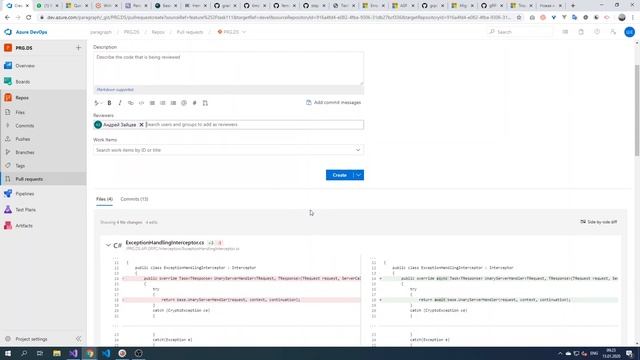This screenshot has width=640, height=360.
Task: Switch to the Commits tab
Action: click(134, 199)
